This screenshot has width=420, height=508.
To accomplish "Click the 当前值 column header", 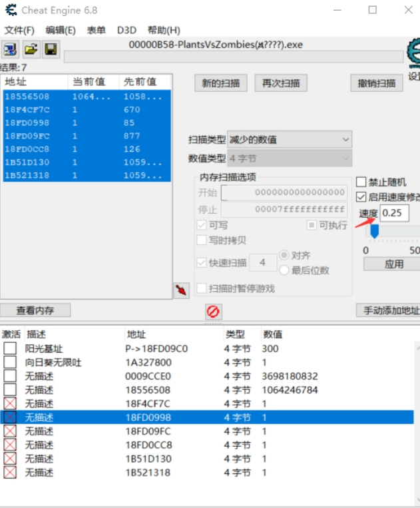I will point(94,82).
